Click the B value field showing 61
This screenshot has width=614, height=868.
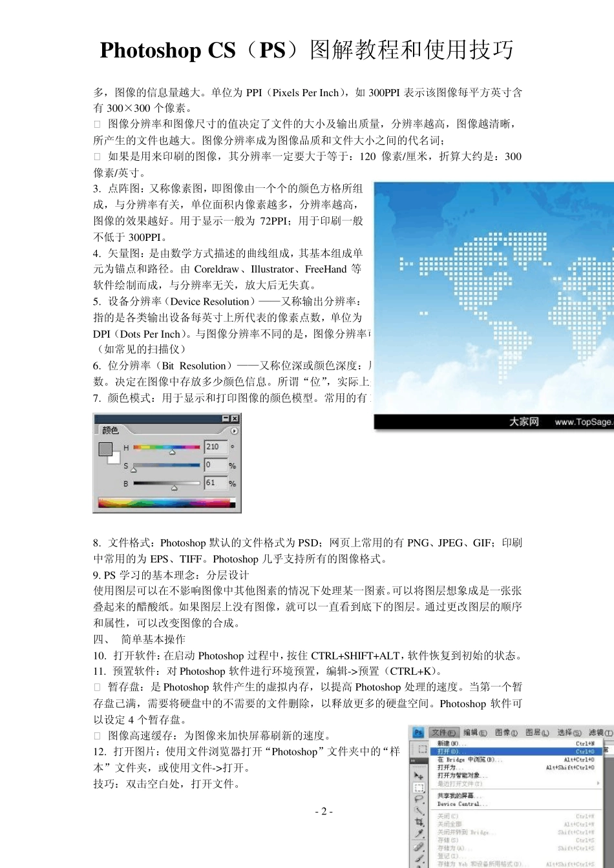[216, 482]
